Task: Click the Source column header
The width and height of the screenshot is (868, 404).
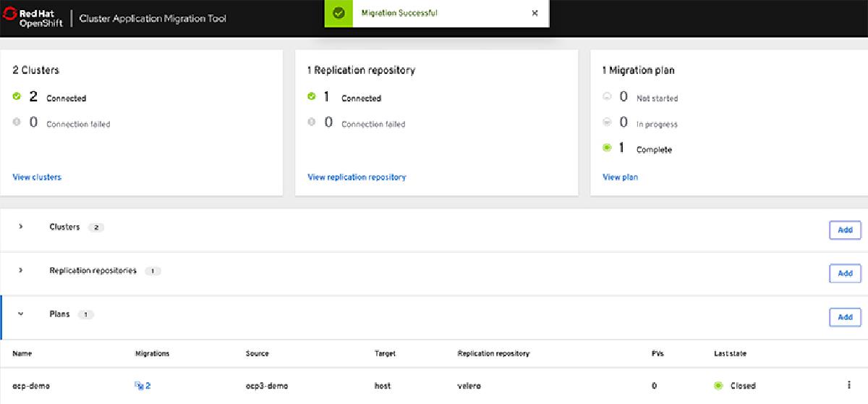Action: 257,353
